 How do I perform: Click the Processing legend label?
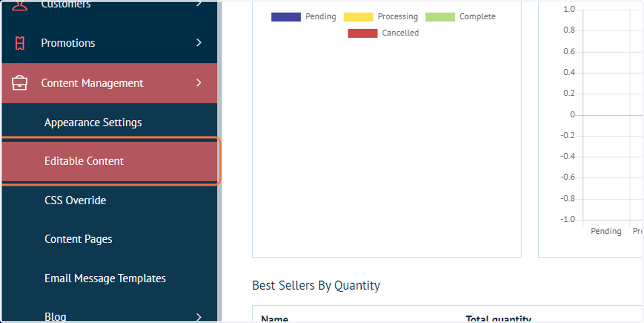coord(398,17)
